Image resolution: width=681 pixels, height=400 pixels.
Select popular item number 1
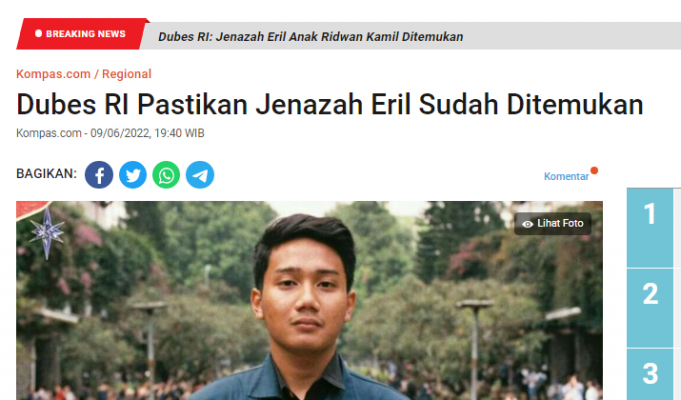[650, 228]
